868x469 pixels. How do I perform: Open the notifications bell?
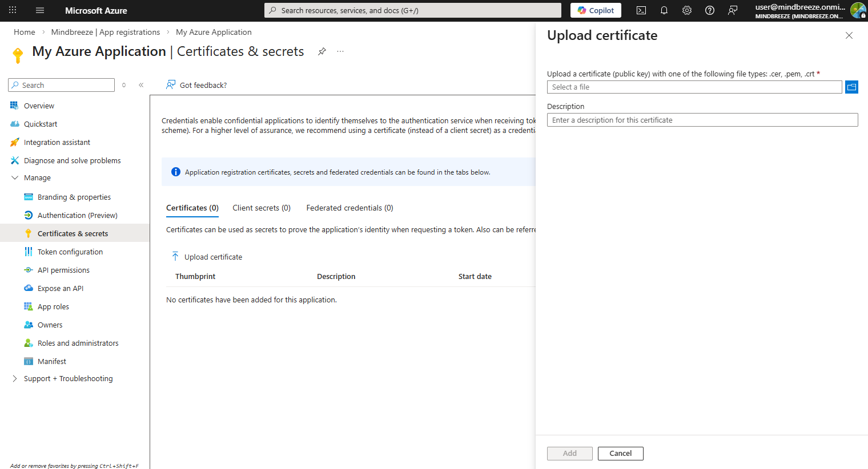tap(664, 10)
